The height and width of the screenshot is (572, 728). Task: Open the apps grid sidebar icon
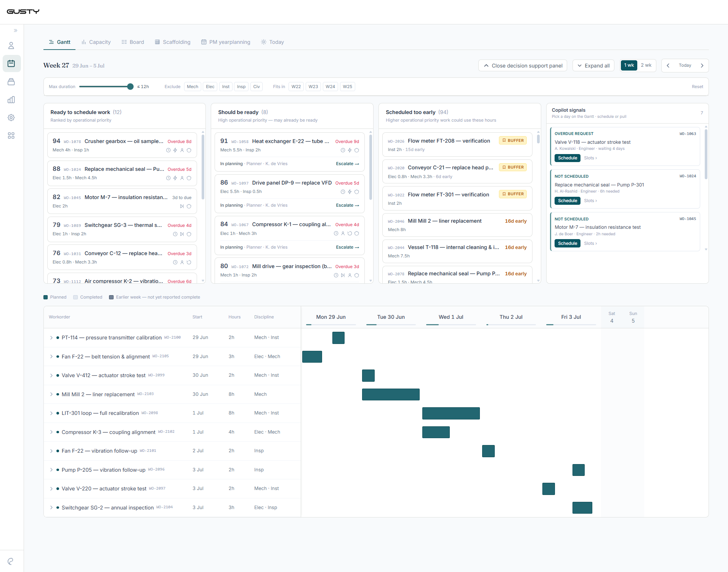point(11,136)
